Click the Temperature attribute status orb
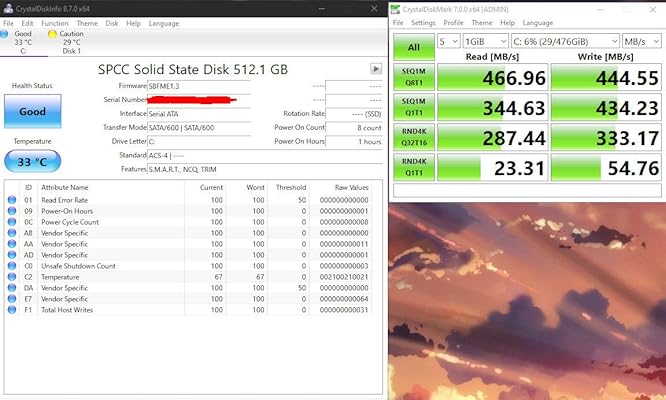 (x=12, y=277)
